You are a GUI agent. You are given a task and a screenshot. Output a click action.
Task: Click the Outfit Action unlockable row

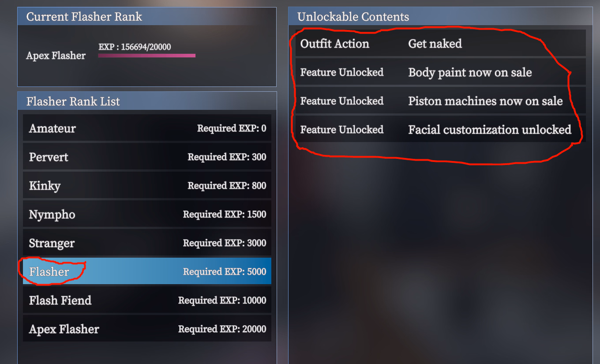point(440,44)
